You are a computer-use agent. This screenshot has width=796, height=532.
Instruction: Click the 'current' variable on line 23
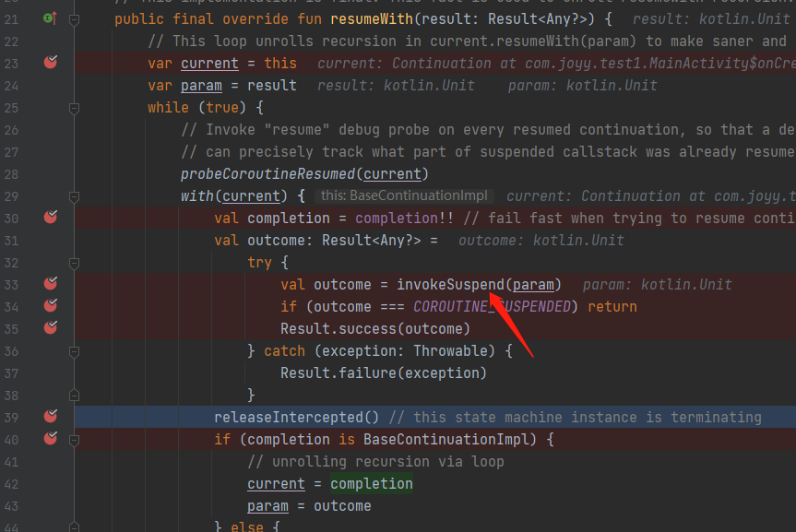209,64
